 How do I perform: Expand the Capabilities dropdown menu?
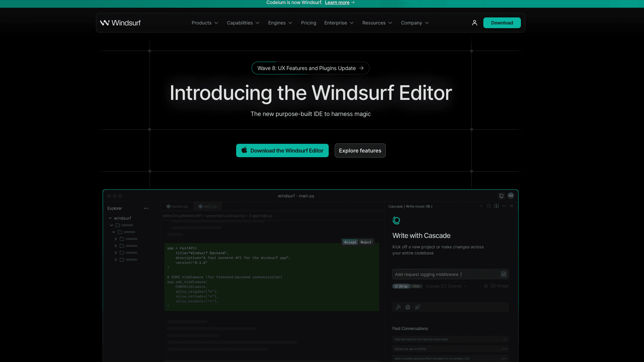[x=243, y=23]
